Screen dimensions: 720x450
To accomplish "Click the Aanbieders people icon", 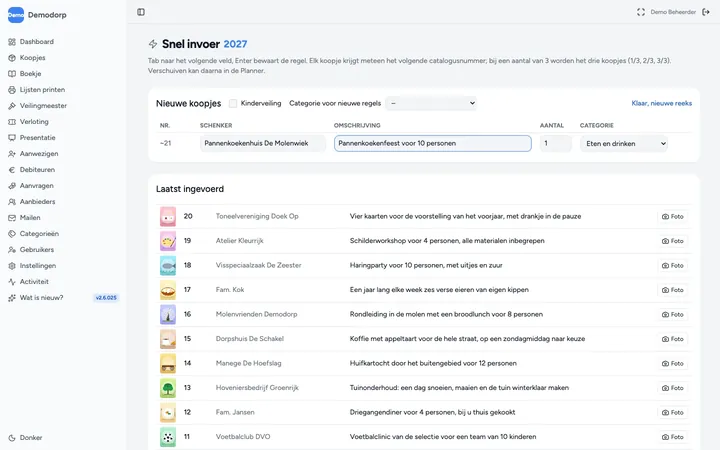I will pyautogui.click(x=12, y=202).
